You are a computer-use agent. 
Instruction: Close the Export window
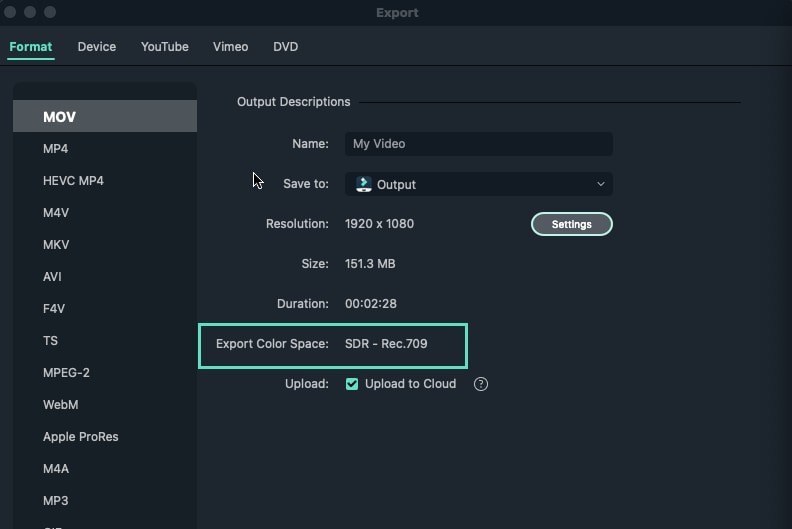pos(10,12)
